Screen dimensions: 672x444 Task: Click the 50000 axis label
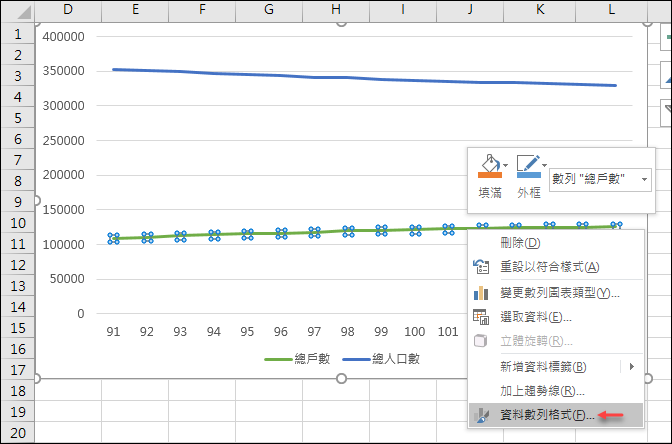[67, 279]
